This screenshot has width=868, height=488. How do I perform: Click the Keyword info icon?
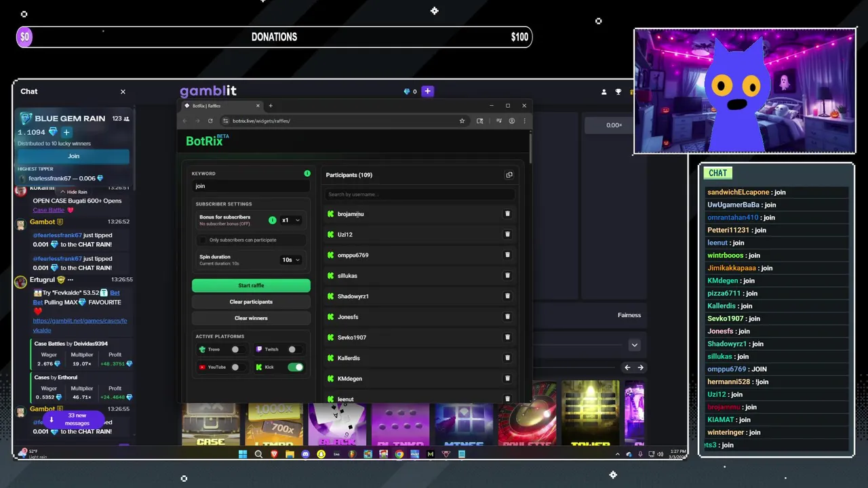[x=307, y=174]
